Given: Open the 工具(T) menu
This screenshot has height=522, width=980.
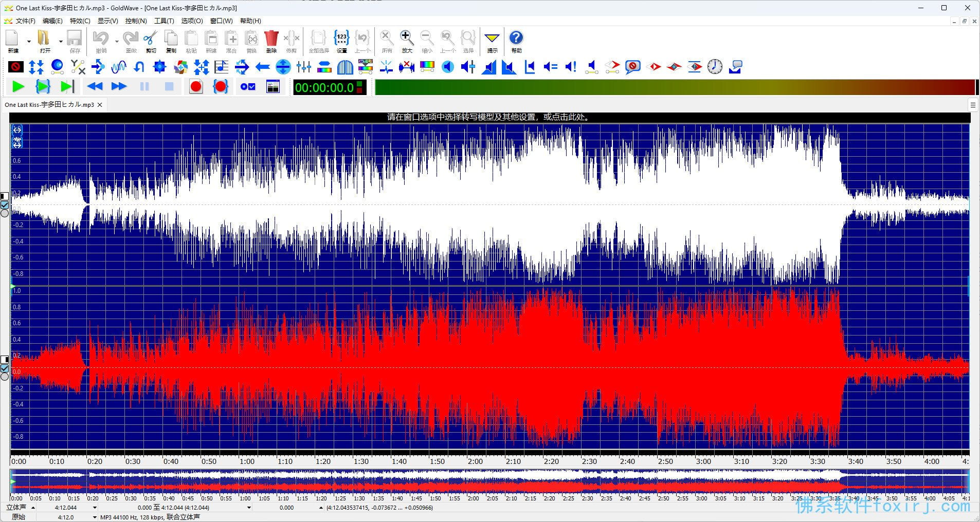Looking at the screenshot, I should (x=164, y=21).
